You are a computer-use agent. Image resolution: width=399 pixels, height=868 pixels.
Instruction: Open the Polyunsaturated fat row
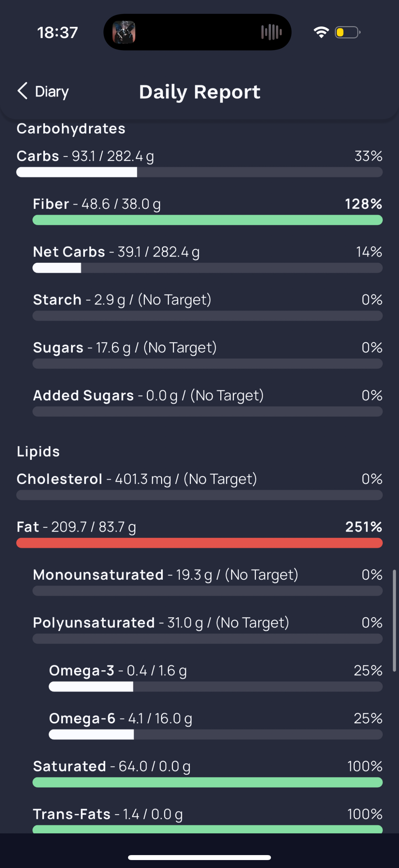pyautogui.click(x=207, y=629)
